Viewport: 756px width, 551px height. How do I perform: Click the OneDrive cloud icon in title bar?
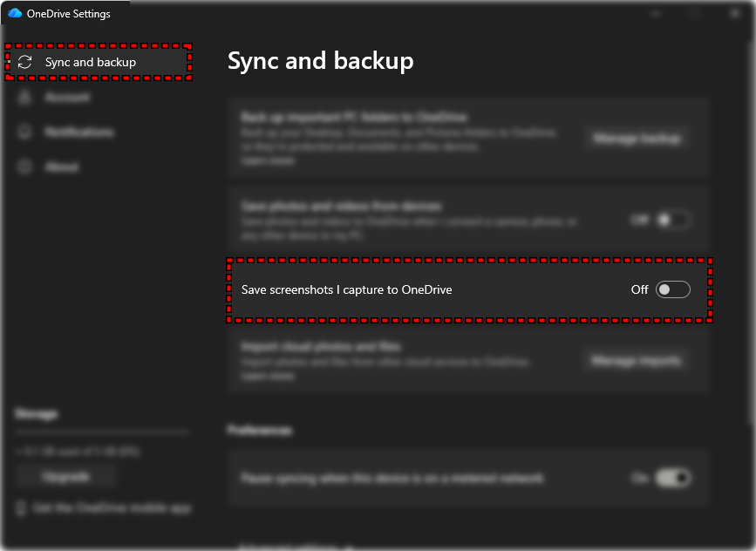tap(15, 14)
